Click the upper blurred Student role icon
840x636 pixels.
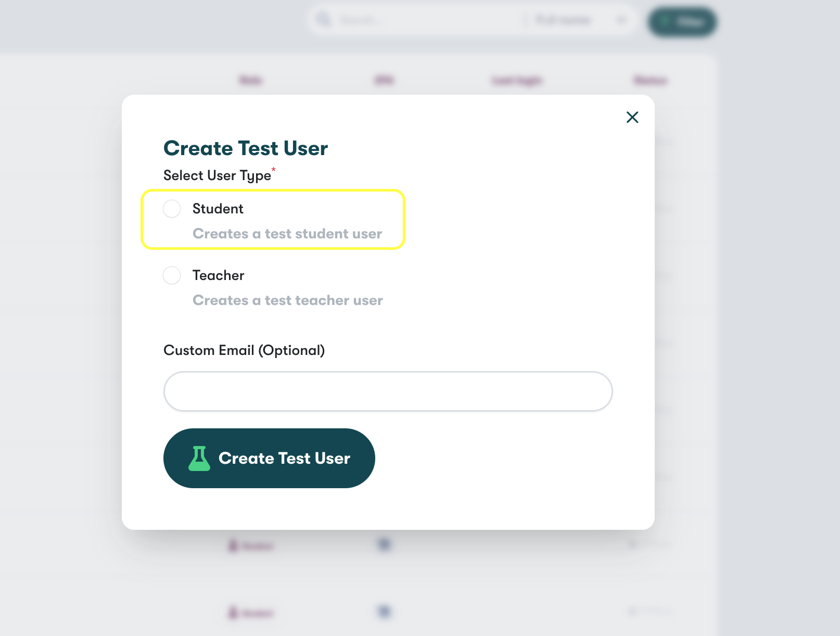pyautogui.click(x=234, y=545)
